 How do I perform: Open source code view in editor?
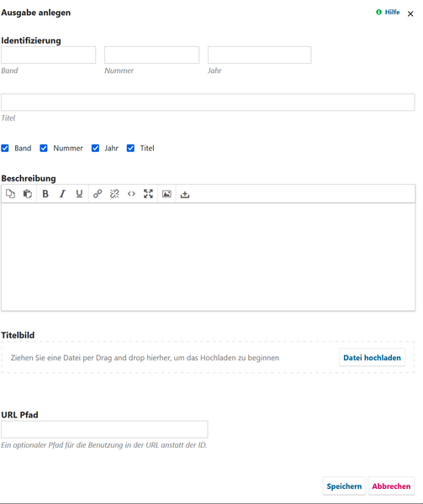pyautogui.click(x=131, y=194)
